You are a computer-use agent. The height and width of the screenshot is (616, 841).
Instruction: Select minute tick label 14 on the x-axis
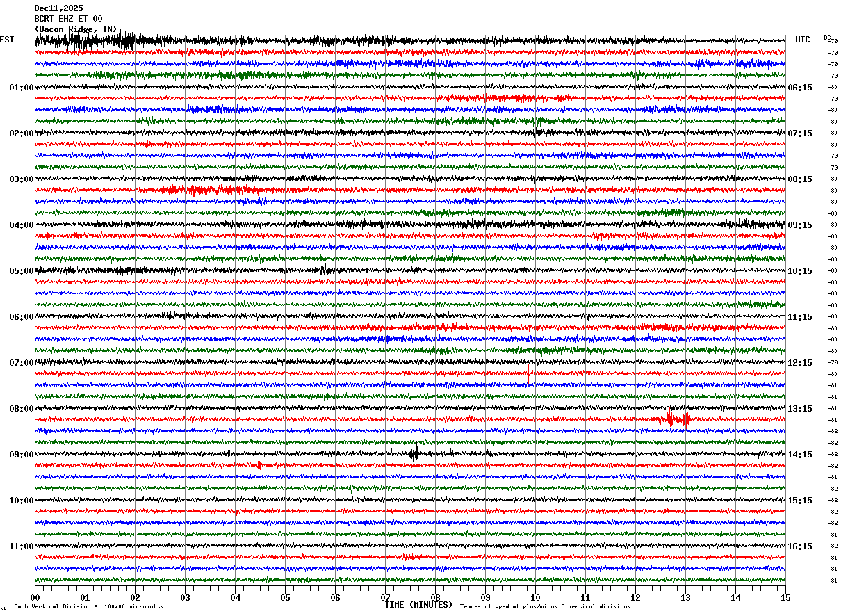click(735, 597)
